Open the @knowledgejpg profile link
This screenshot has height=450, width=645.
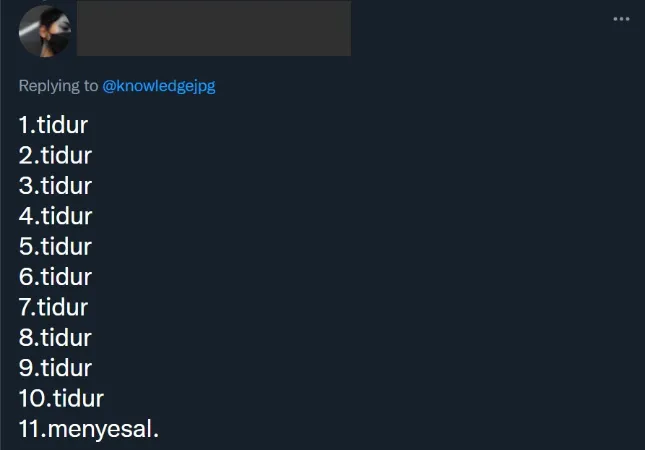click(x=159, y=86)
